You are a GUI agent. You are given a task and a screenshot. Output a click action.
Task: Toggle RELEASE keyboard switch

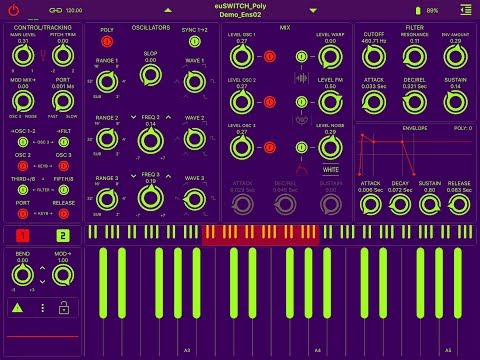point(64,214)
